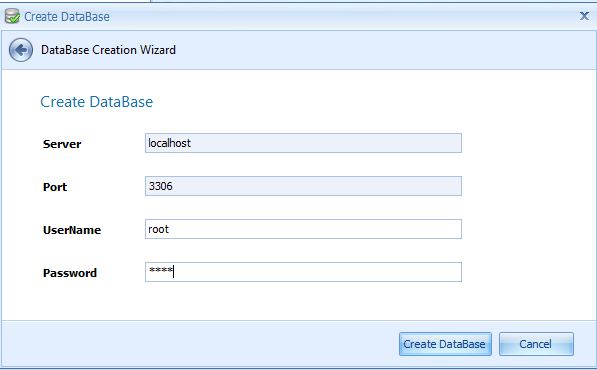This screenshot has width=597, height=370.
Task: Click the database icon in the title bar
Action: pos(12,16)
